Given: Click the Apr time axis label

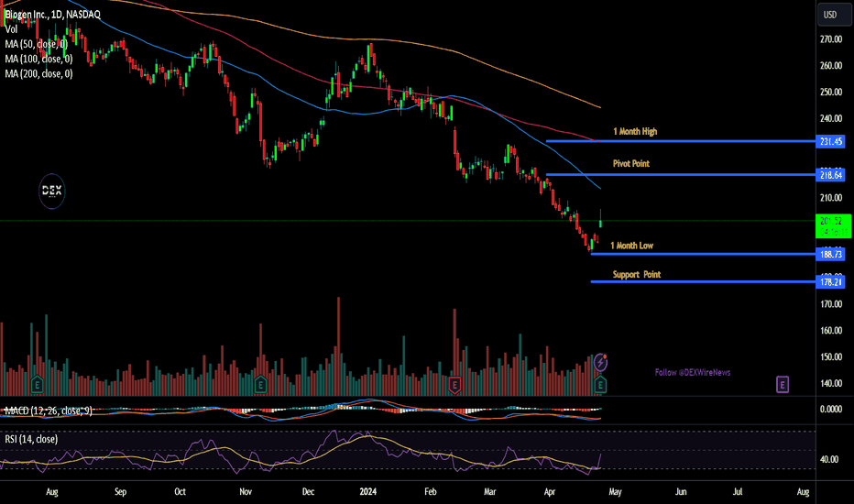Looking at the screenshot, I should [550, 491].
